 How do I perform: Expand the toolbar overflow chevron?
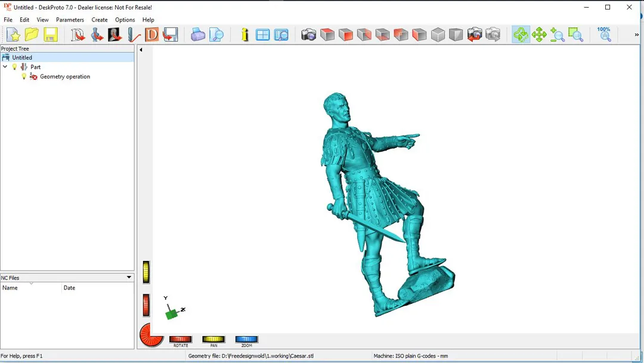click(x=636, y=35)
